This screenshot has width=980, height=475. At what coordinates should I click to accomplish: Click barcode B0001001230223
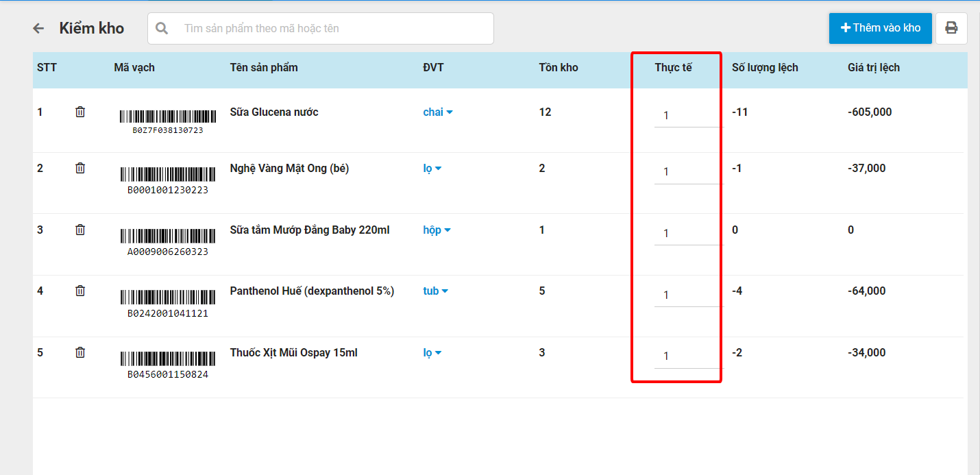(x=168, y=180)
